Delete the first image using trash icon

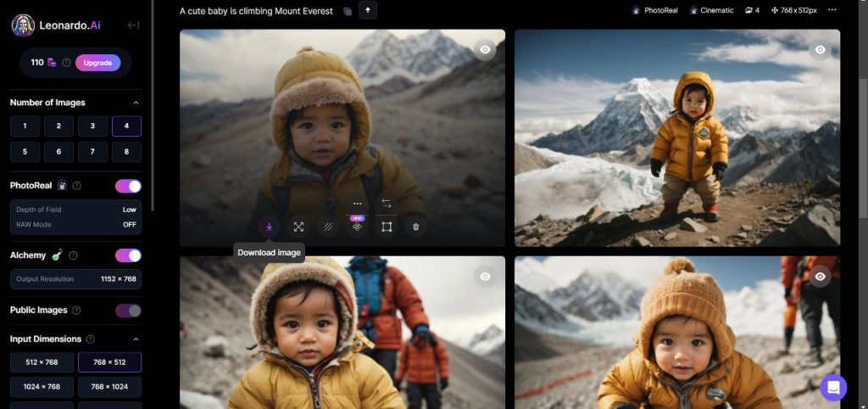pos(415,227)
